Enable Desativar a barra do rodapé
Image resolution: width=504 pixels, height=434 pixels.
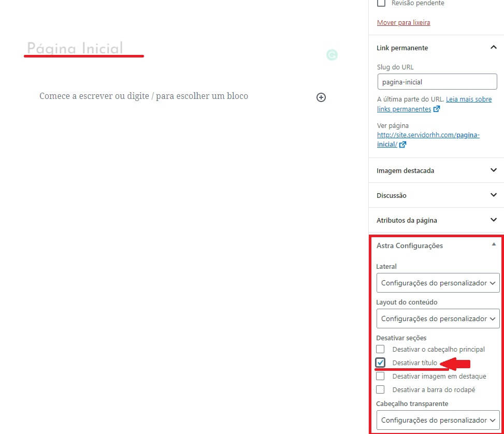click(380, 389)
